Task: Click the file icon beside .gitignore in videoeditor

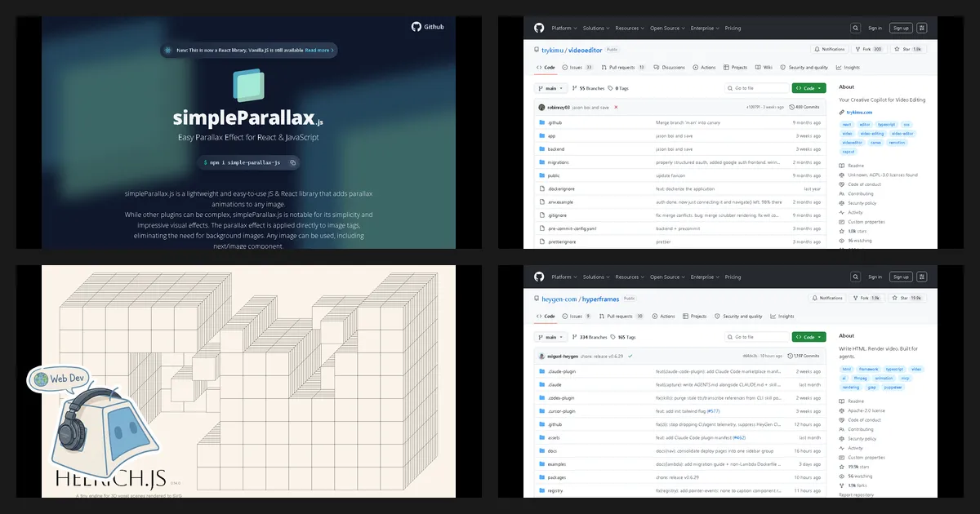Action: 541,215
